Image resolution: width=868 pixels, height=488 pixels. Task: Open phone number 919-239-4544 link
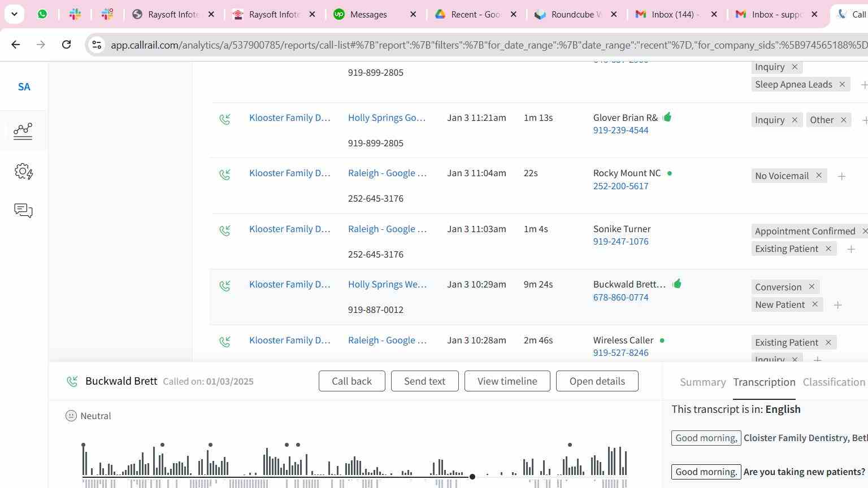pos(620,130)
